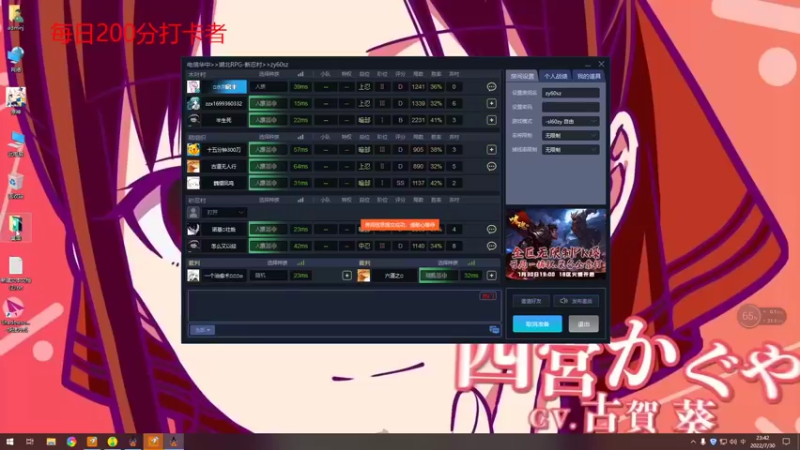Viewport: 800px width, 450px height.
Task: Click plus icon in the 22ms player row
Action: 491,120
